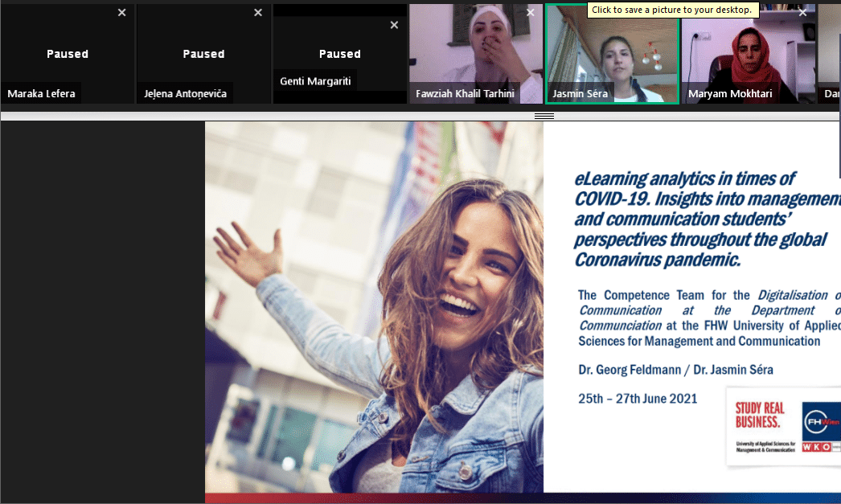Viewport: 841px width, 504px height.
Task: Close Maraka Lefera's paused video tile
Action: point(121,12)
